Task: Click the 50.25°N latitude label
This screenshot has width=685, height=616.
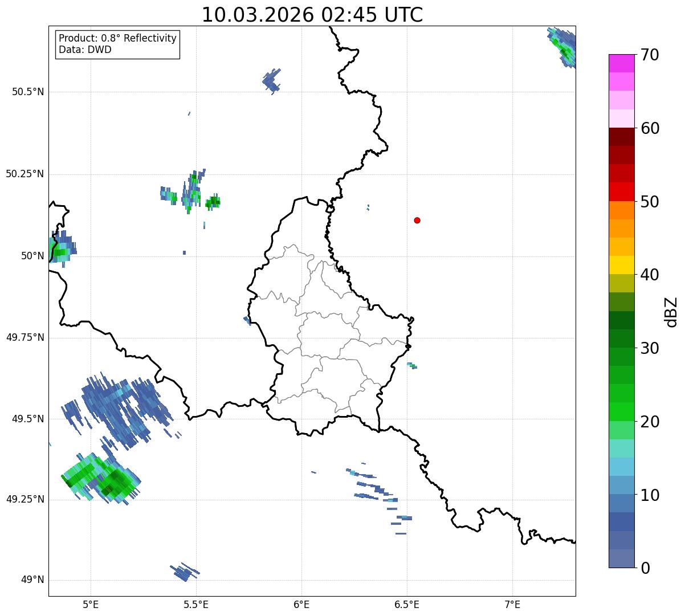Action: click(25, 174)
